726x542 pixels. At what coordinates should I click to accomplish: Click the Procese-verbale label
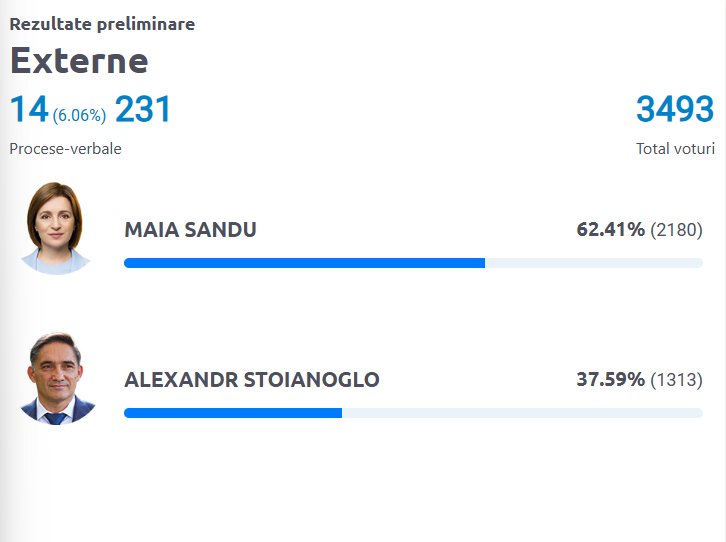[x=65, y=149]
